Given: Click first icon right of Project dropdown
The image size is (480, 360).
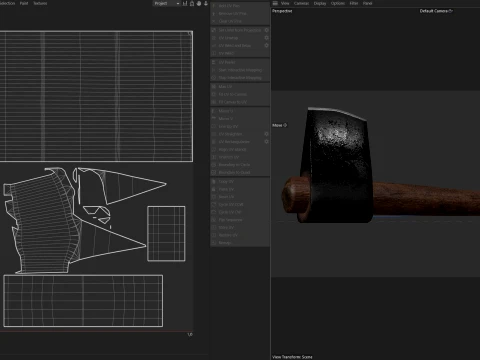Looking at the screenshot, I should coord(185,3).
